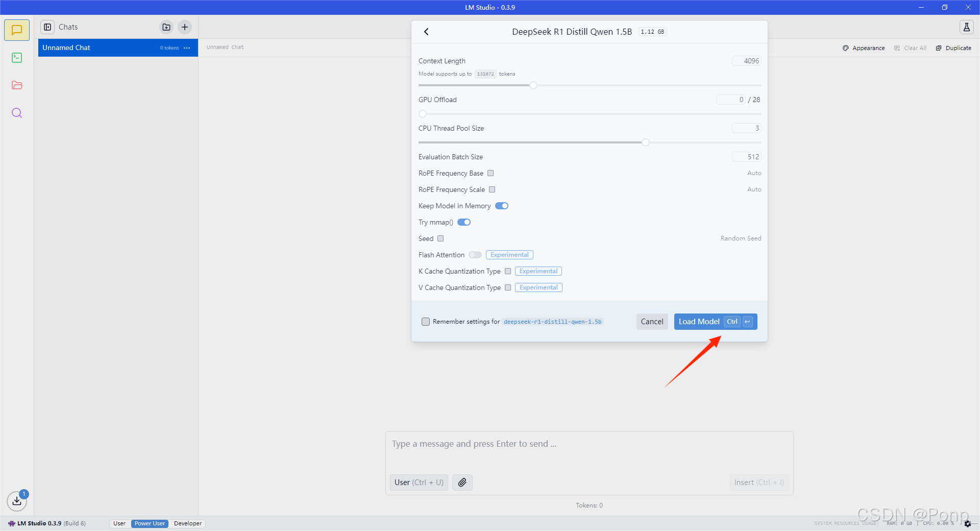Select the Unnamed Chat entry

118,48
